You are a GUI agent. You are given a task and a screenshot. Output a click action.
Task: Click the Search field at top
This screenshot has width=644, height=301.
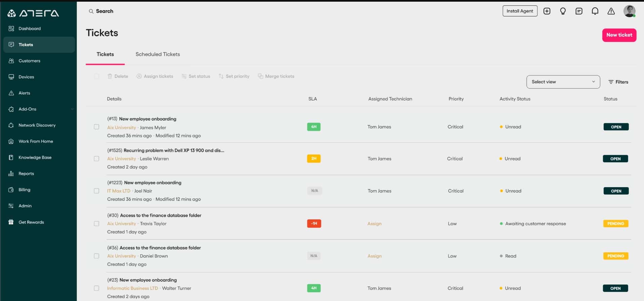[x=104, y=11]
